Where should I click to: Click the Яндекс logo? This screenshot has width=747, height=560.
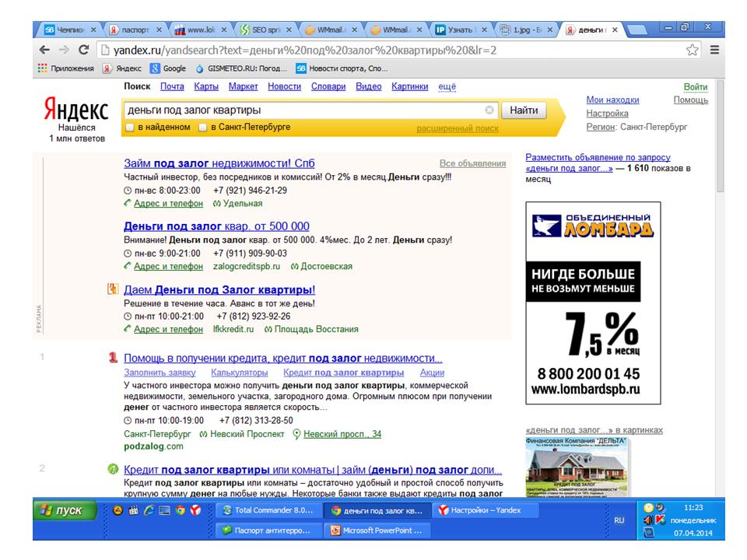pyautogui.click(x=76, y=110)
